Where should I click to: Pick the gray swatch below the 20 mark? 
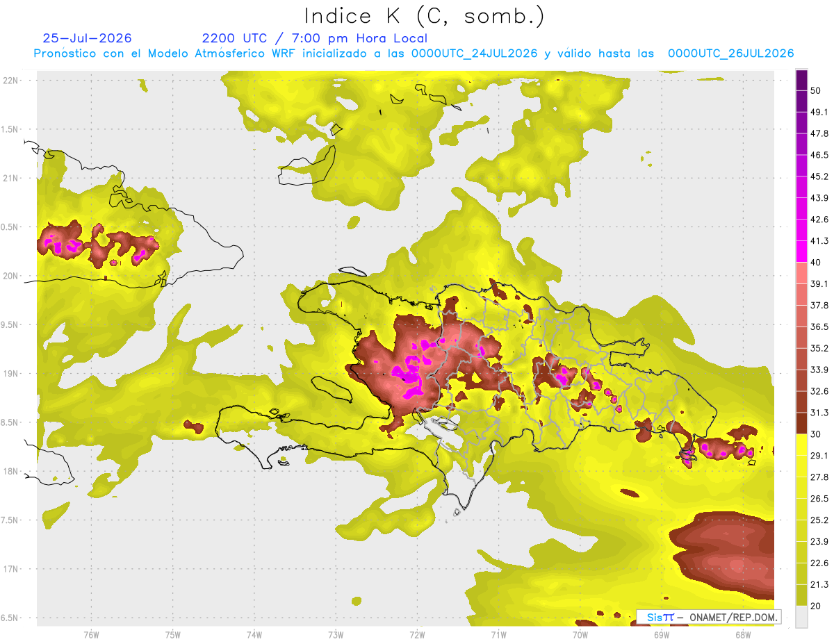801,617
